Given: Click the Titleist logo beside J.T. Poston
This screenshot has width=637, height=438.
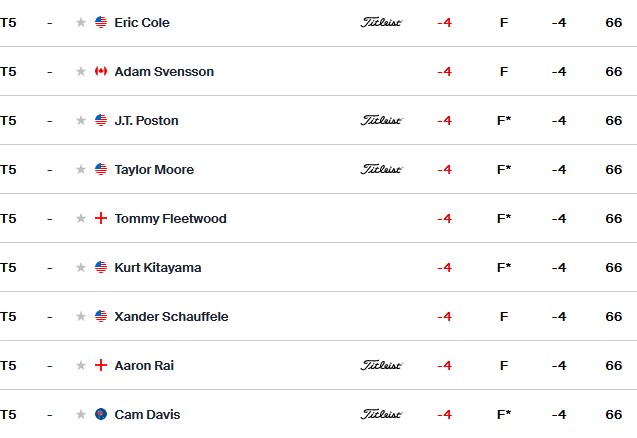Looking at the screenshot, I should pyautogui.click(x=381, y=120).
